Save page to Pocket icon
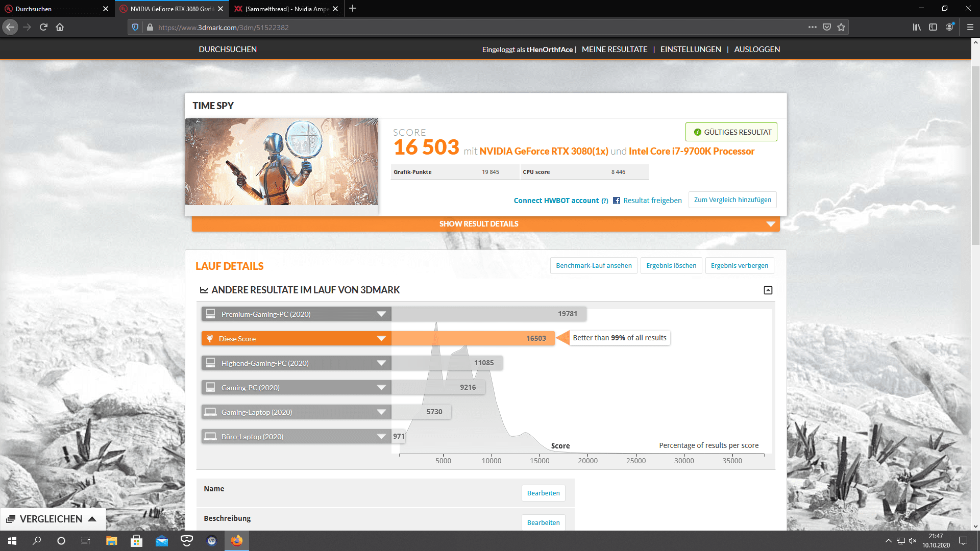Image resolution: width=980 pixels, height=551 pixels. point(827,27)
